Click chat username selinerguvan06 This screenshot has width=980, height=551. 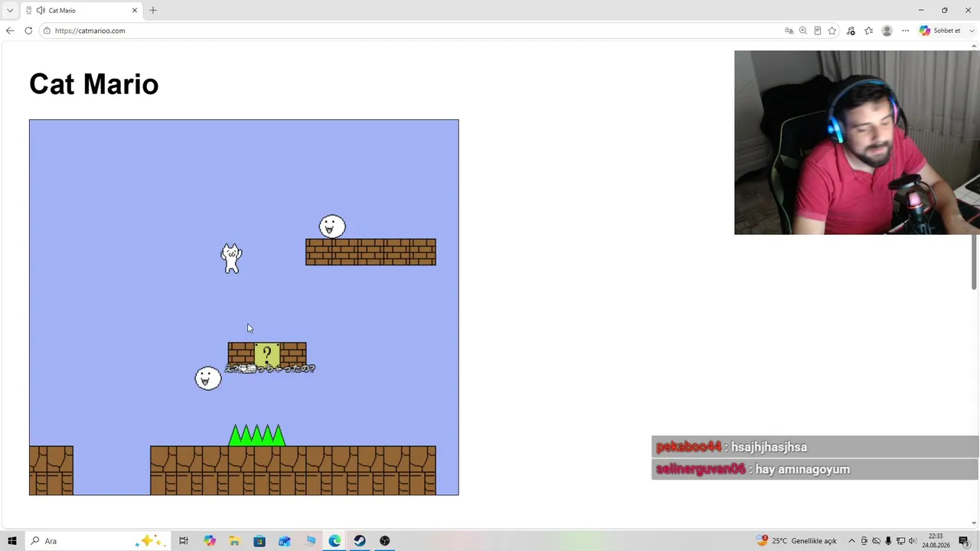(701, 469)
